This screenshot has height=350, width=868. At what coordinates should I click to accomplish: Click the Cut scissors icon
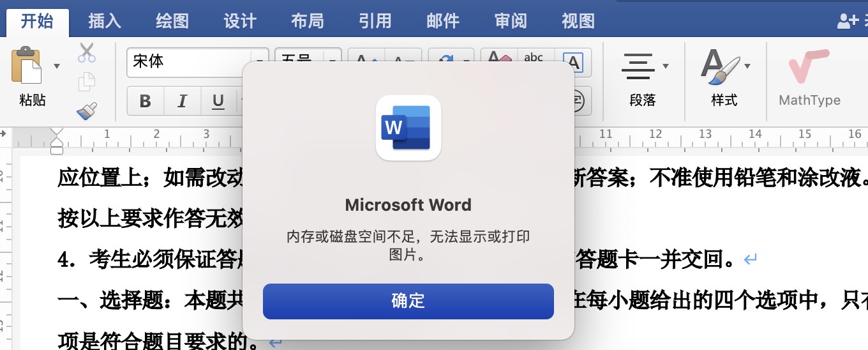tap(86, 53)
